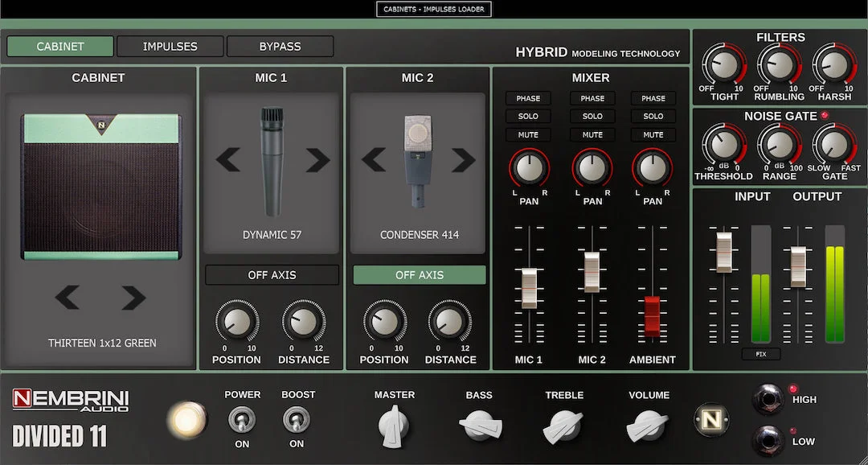Screen dimensions: 868x465
Task: Click the AMBIENT PAN knob
Action: (x=653, y=168)
